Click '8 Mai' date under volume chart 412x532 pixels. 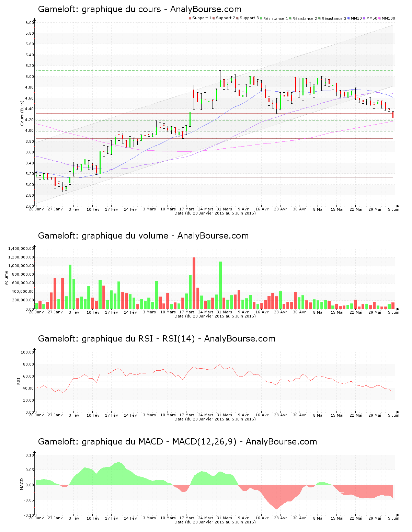318,312
